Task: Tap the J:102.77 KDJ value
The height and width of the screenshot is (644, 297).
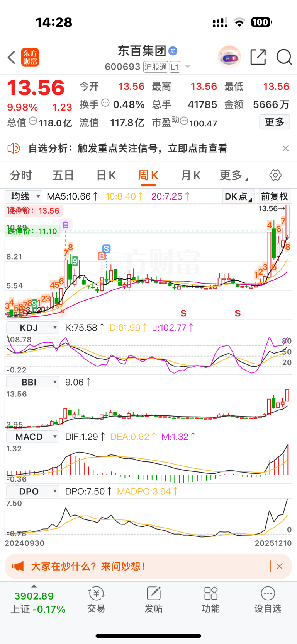Action: [x=173, y=328]
